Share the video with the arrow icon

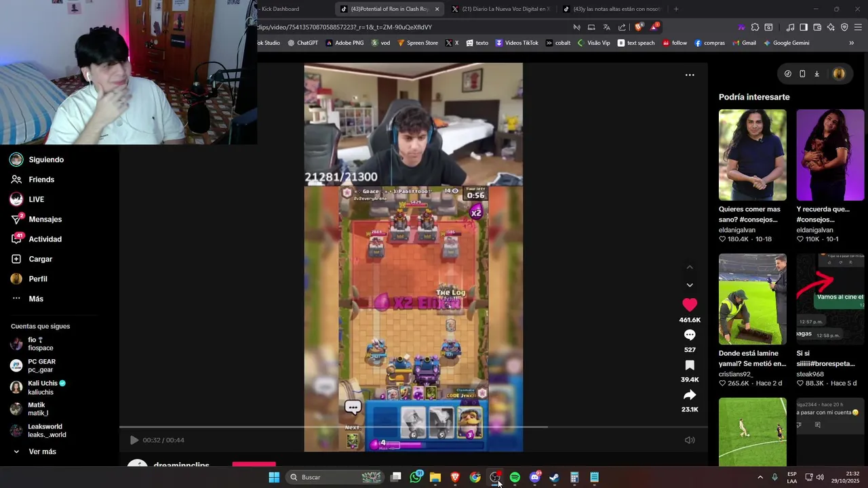pyautogui.click(x=690, y=394)
